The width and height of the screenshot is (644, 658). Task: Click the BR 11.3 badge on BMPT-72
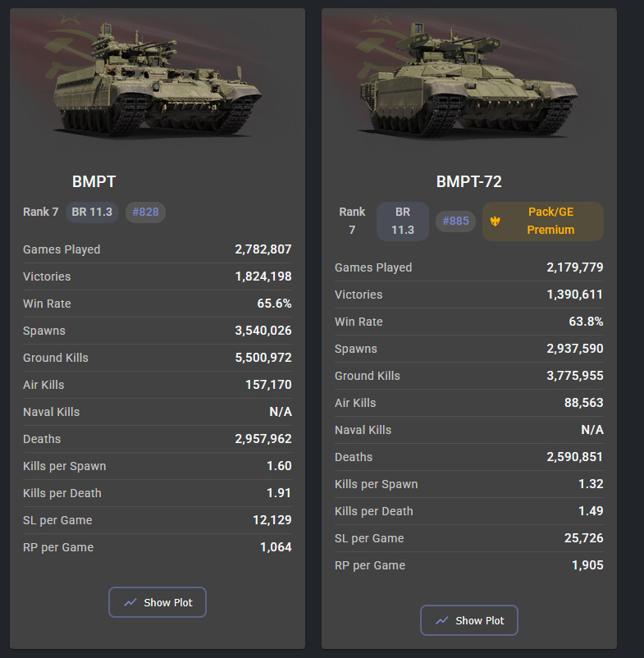click(402, 222)
